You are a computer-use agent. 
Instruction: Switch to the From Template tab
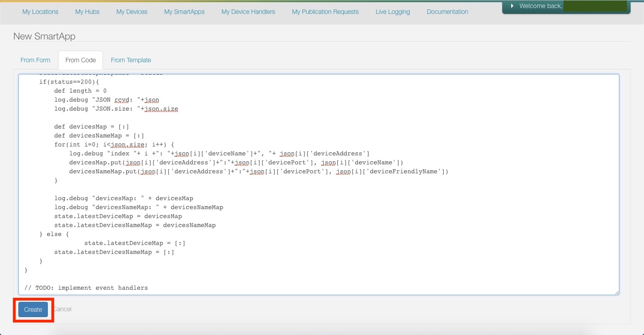pyautogui.click(x=131, y=60)
